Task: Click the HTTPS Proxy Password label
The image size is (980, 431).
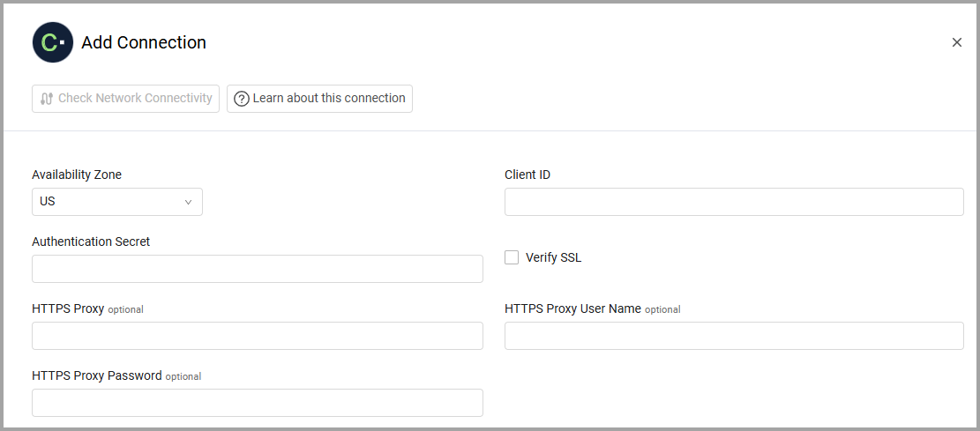Action: (x=97, y=375)
